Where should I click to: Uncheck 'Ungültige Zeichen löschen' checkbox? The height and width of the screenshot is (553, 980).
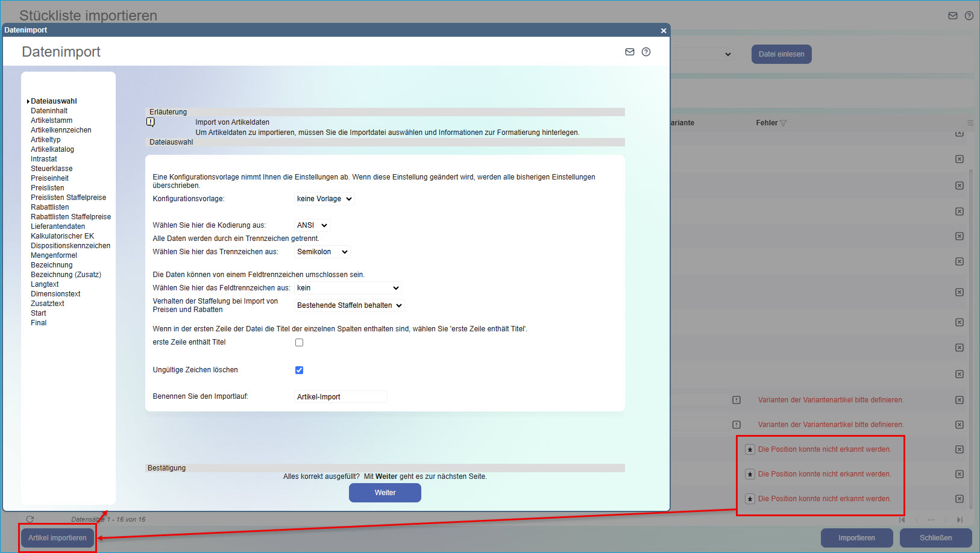click(299, 370)
